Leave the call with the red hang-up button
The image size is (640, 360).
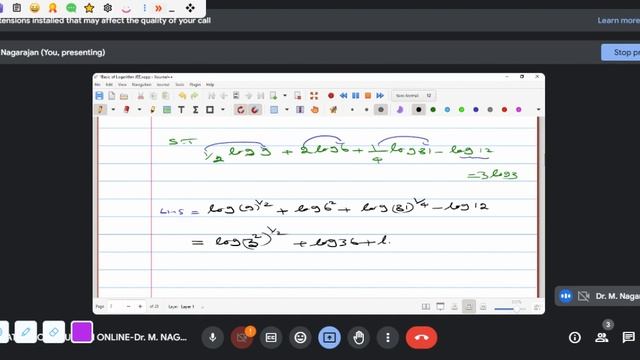pyautogui.click(x=421, y=338)
